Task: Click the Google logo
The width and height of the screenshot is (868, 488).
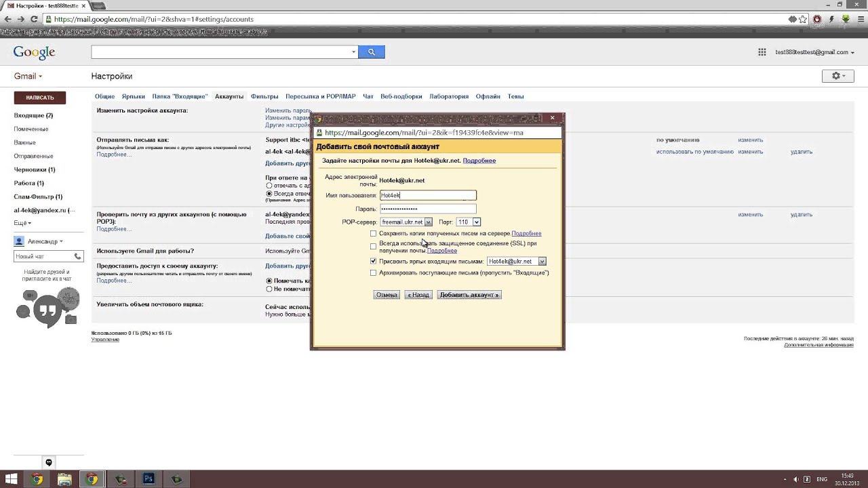Action: (34, 52)
